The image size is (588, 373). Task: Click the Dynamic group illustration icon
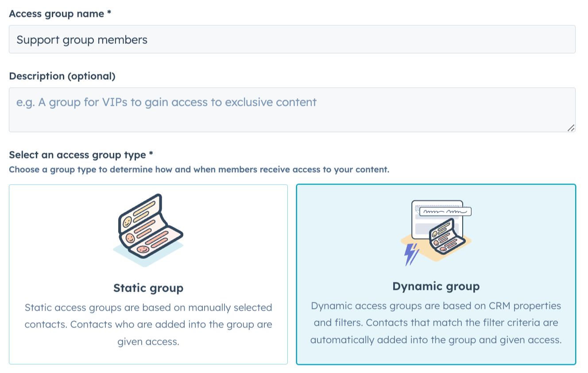click(436, 232)
